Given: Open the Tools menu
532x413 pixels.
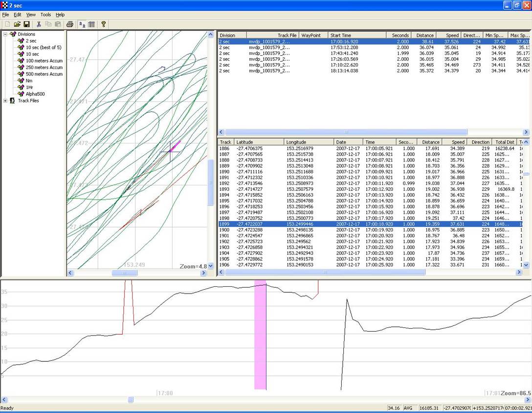Looking at the screenshot, I should click(x=45, y=15).
